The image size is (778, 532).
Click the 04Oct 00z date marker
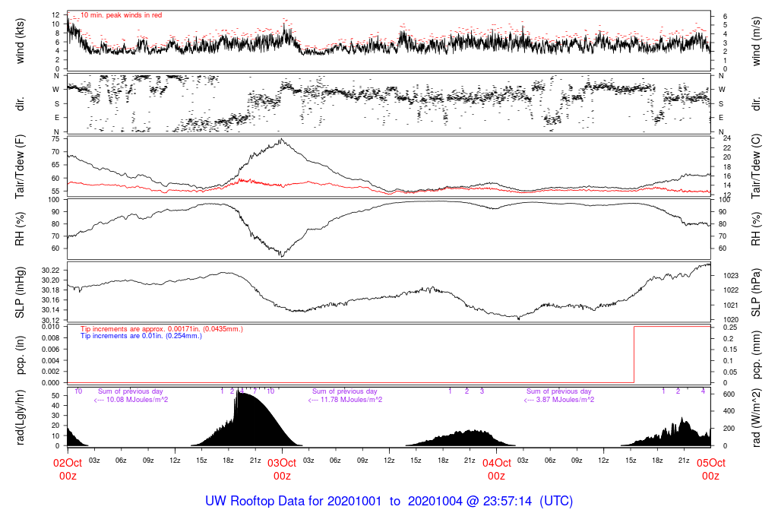pos(496,469)
